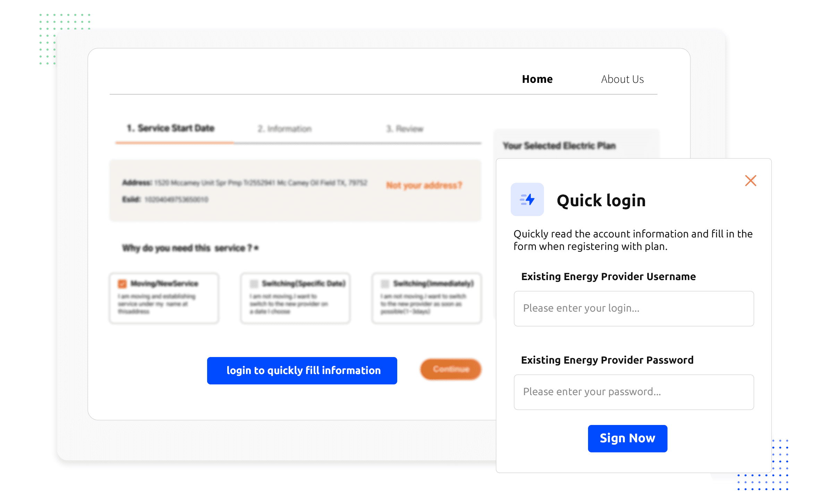The width and height of the screenshot is (825, 504).
Task: Switch to the Information step tab
Action: click(x=284, y=129)
